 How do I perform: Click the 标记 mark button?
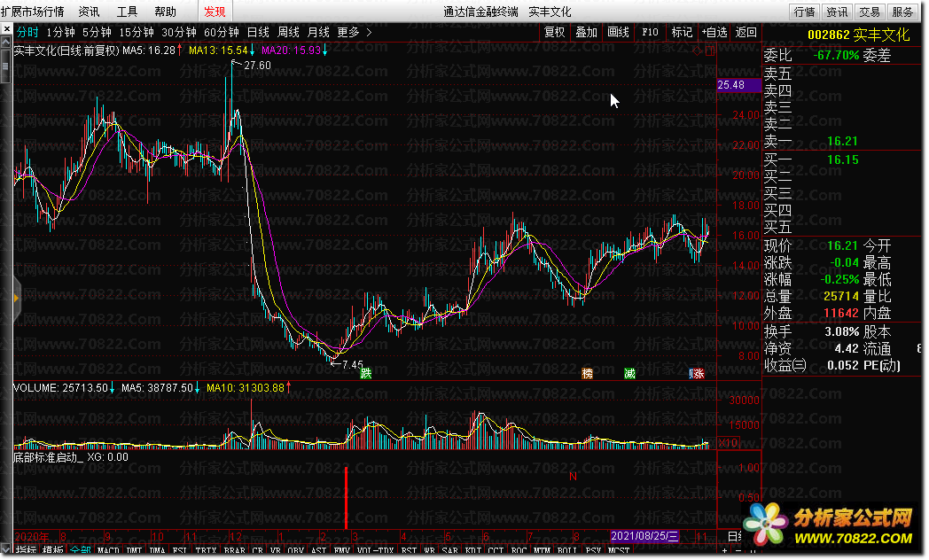click(682, 32)
